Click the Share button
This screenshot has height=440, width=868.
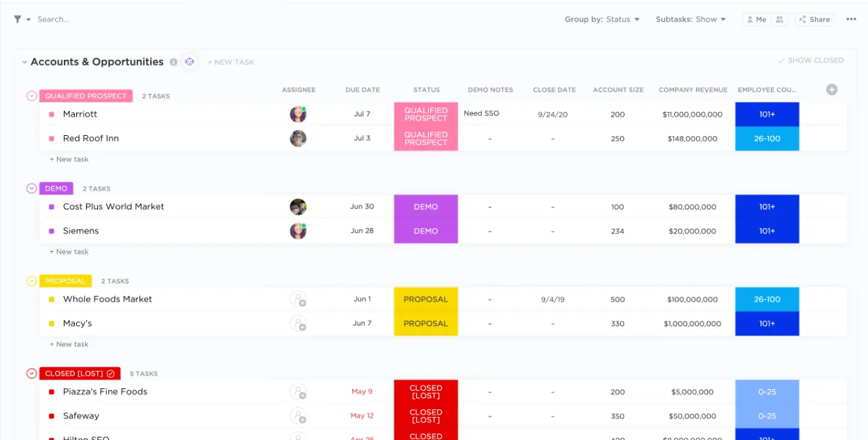[814, 20]
